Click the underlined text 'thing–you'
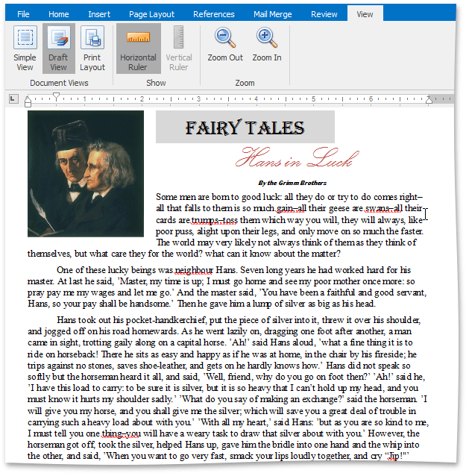 click(x=122, y=433)
